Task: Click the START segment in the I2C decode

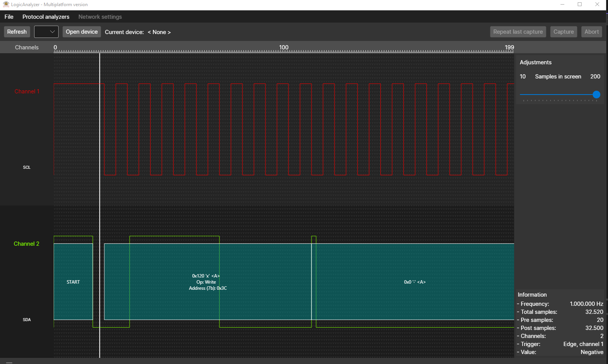Action: point(73,282)
